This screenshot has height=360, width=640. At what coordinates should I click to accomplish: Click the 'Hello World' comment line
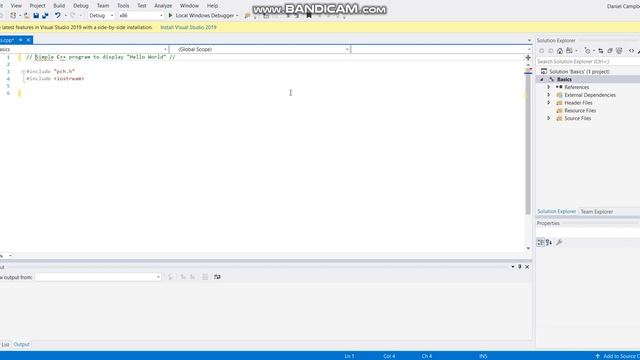point(100,57)
